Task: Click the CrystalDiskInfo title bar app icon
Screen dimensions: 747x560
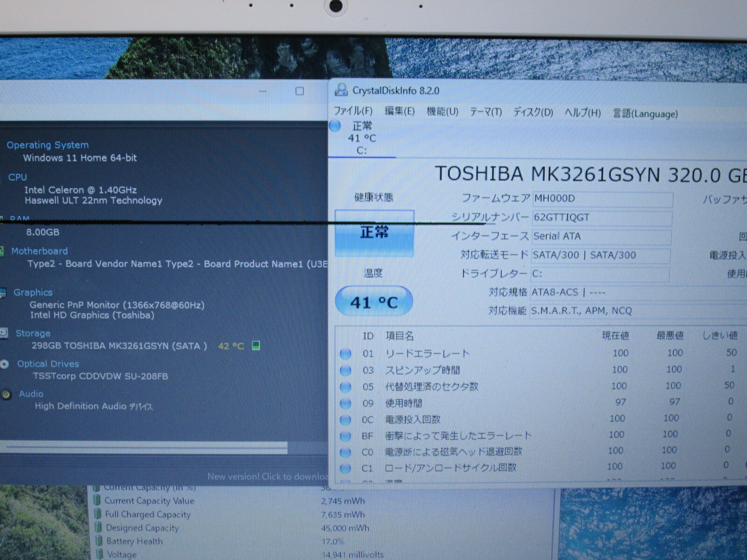Action: click(x=341, y=90)
